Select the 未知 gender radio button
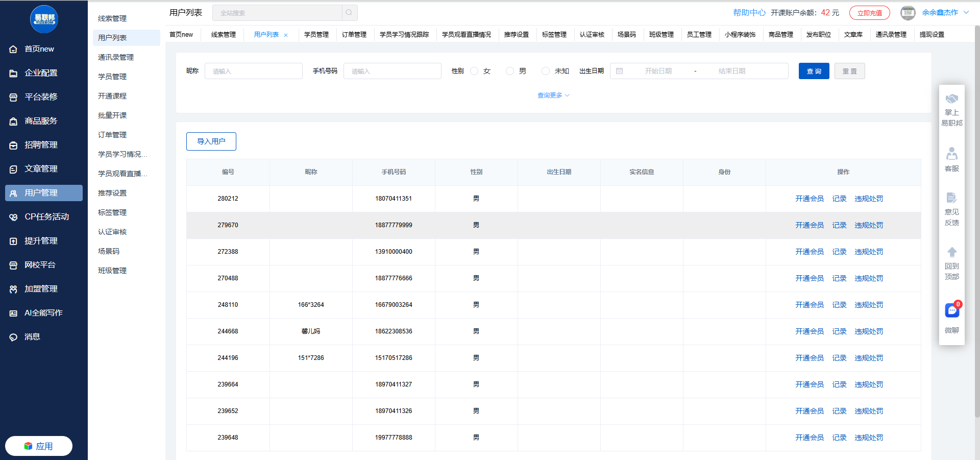The width and height of the screenshot is (980, 460). [x=546, y=71]
